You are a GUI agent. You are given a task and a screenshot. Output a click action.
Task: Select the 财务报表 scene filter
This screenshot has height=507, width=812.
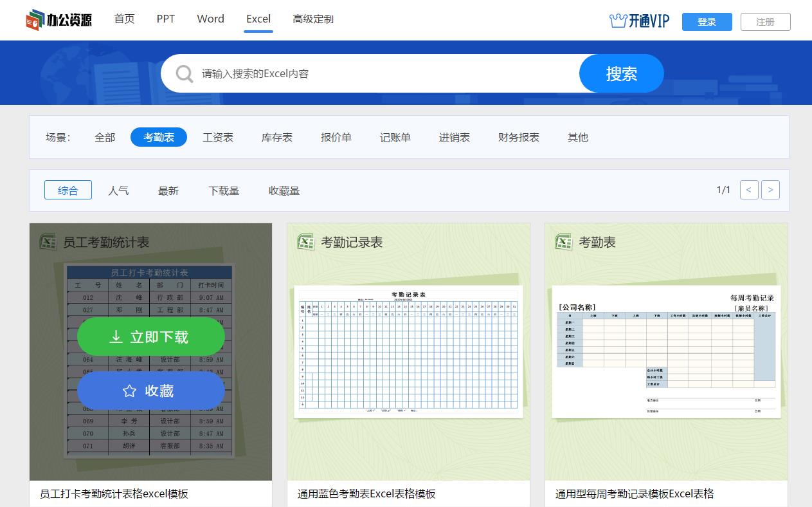click(518, 137)
